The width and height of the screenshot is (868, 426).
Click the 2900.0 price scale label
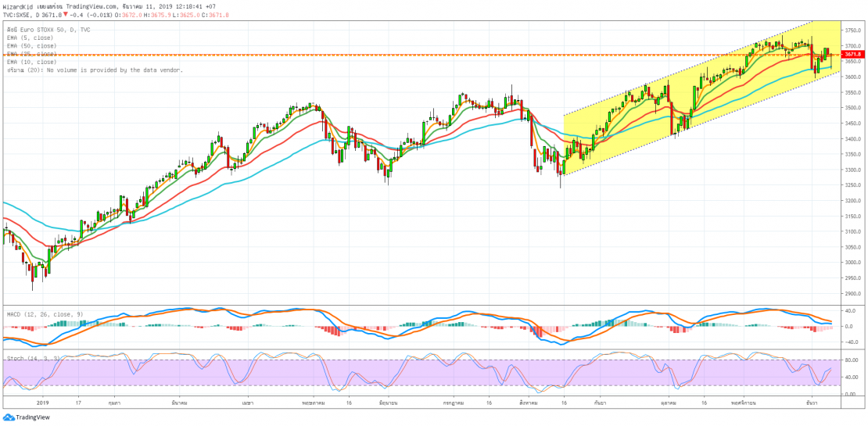tap(852, 293)
